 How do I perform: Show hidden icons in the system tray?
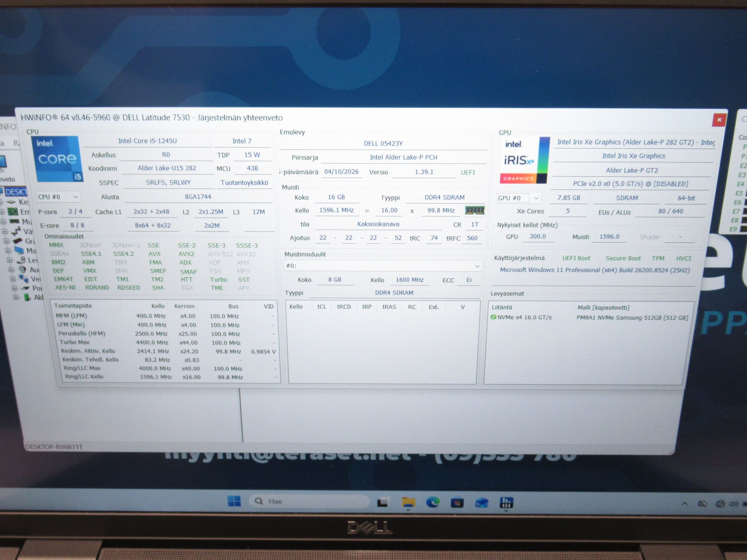point(685,504)
